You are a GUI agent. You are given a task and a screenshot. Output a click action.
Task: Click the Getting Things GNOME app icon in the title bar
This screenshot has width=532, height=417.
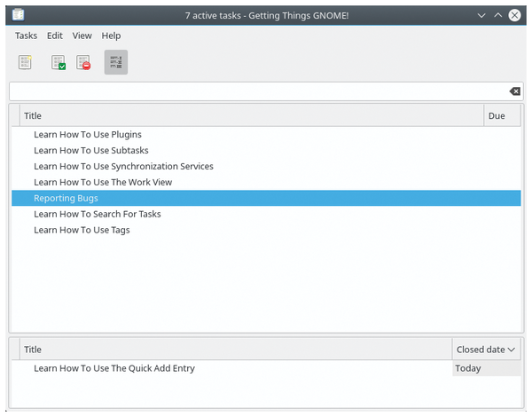[18, 15]
